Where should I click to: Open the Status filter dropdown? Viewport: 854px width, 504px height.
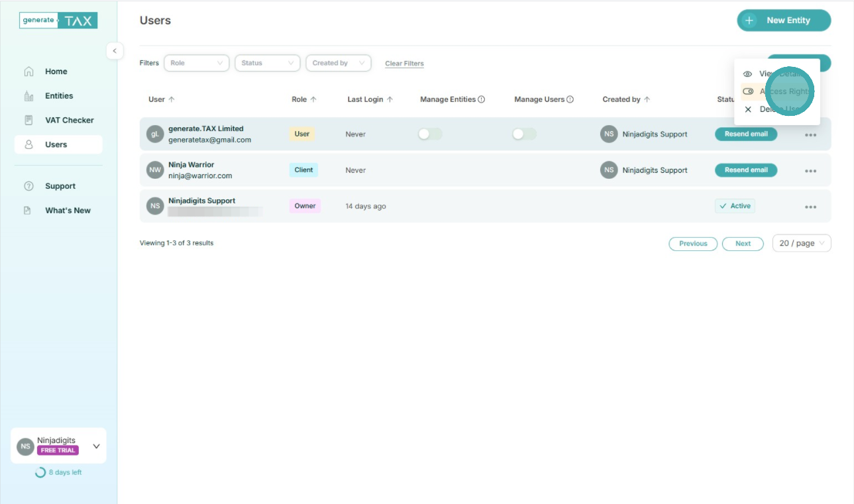(x=267, y=63)
